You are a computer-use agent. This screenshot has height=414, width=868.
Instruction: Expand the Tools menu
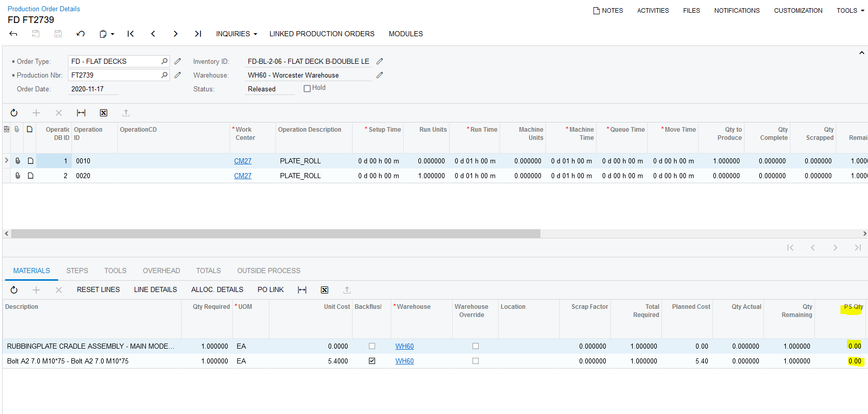pyautogui.click(x=850, y=10)
